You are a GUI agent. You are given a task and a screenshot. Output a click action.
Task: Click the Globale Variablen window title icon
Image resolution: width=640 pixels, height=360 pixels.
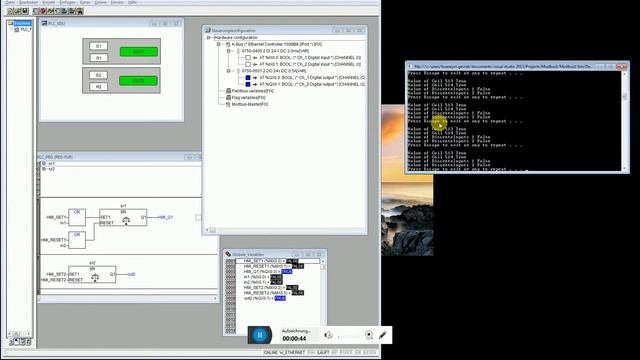(x=228, y=254)
